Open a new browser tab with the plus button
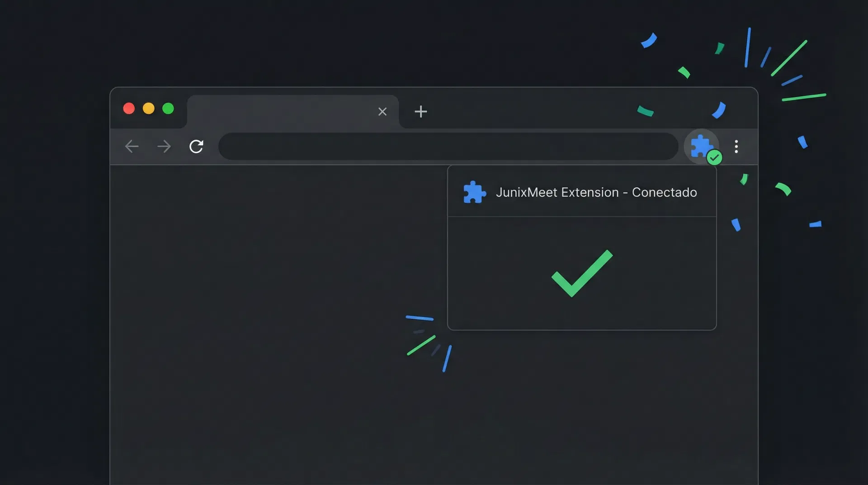The height and width of the screenshot is (485, 868). 420,111
